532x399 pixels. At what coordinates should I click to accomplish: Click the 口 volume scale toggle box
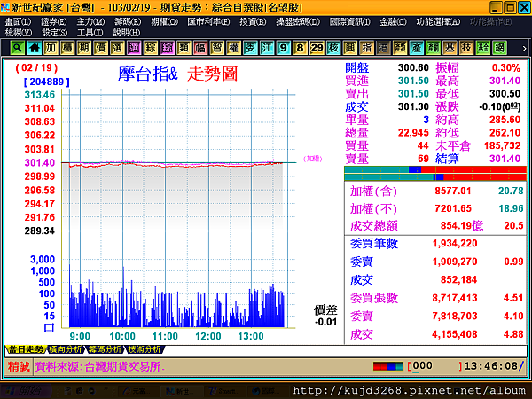pyautogui.click(x=49, y=327)
